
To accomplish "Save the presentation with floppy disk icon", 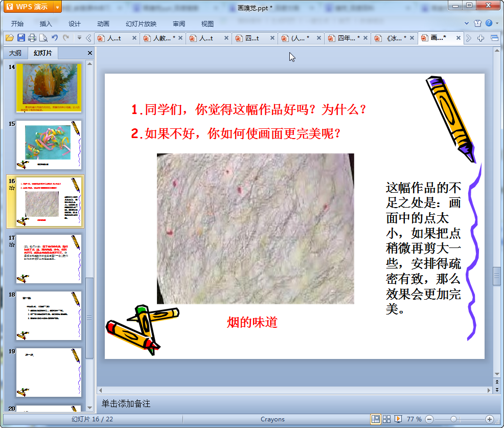I will (21, 38).
